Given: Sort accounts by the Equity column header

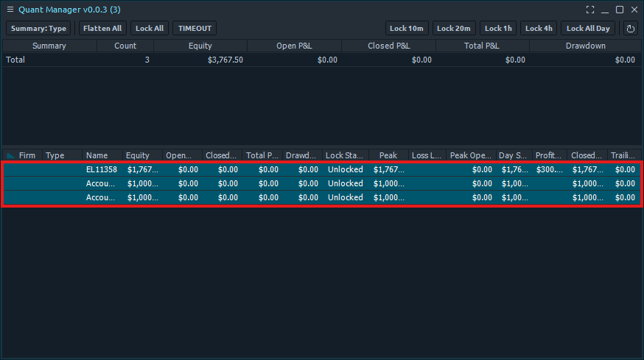Looking at the screenshot, I should (138, 155).
